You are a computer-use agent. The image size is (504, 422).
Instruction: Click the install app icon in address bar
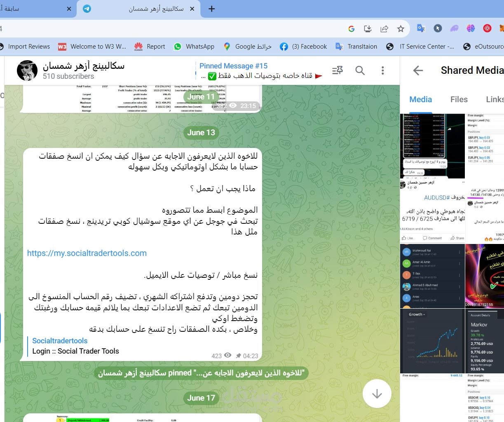tap(368, 28)
